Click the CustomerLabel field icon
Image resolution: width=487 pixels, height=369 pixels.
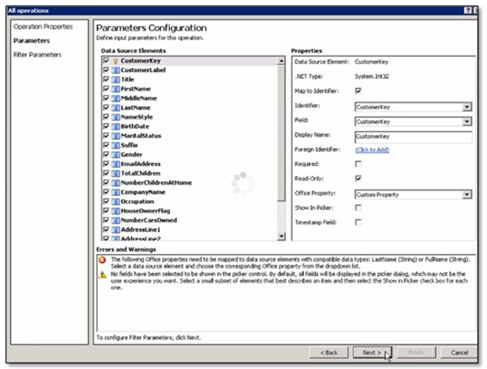pos(115,70)
